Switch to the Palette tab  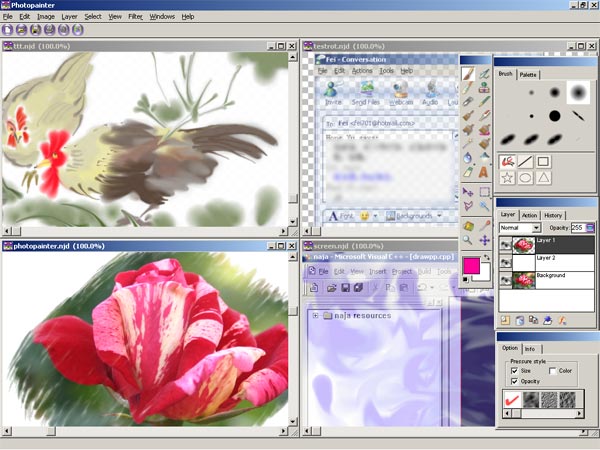pos(528,75)
